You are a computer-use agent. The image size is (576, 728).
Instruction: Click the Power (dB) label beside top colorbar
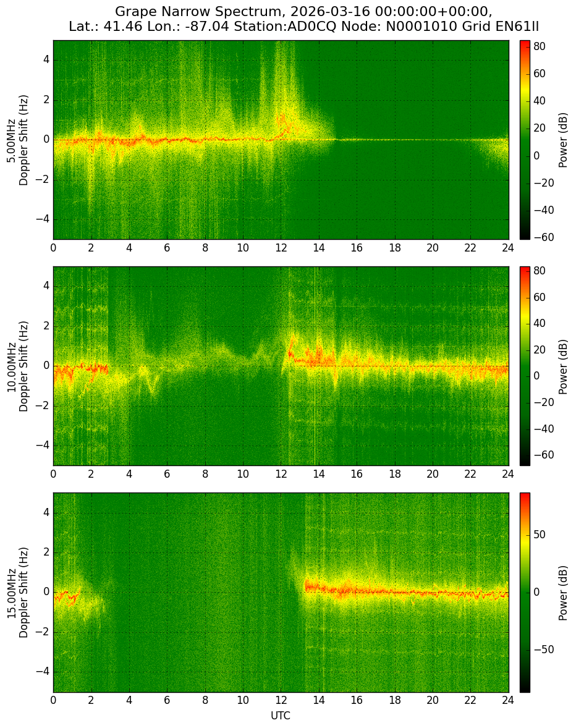pyautogui.click(x=563, y=140)
